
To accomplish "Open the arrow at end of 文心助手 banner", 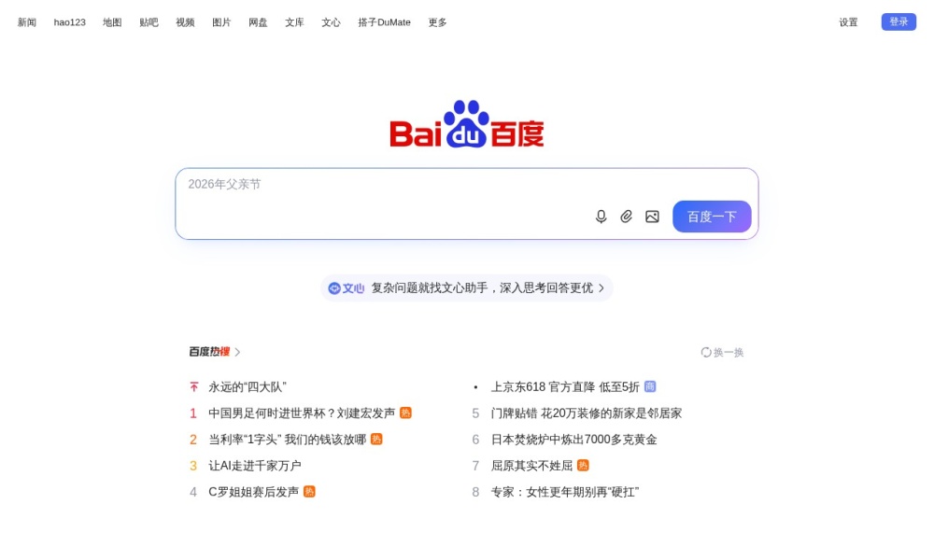I will (x=601, y=288).
